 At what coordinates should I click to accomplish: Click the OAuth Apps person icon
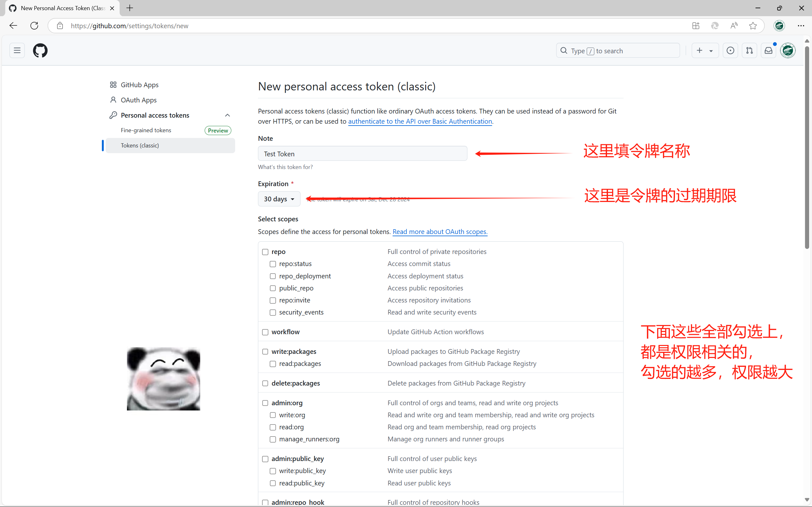[113, 100]
